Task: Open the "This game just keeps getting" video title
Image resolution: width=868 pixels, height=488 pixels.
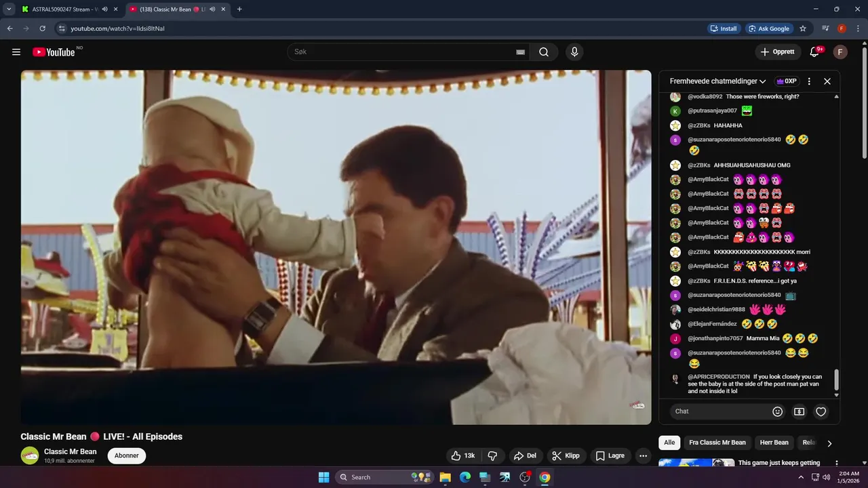Action: tap(779, 463)
